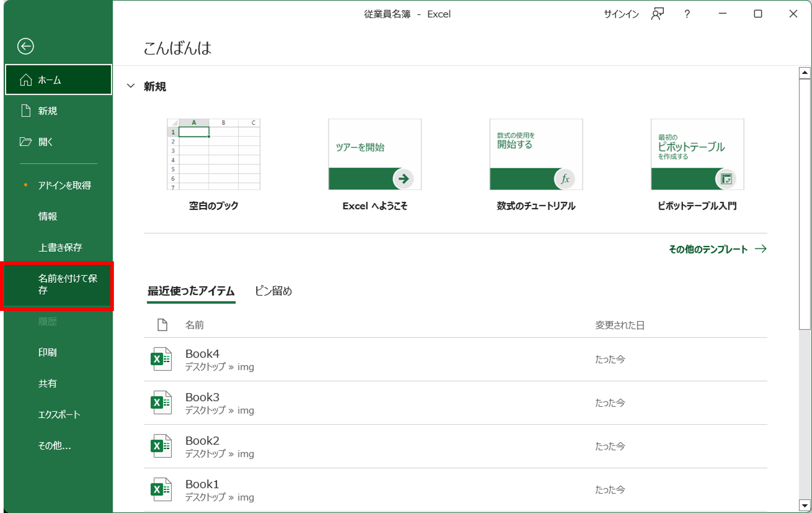Select the 最近使ったアイテム tab
812x513 pixels.
click(x=191, y=291)
